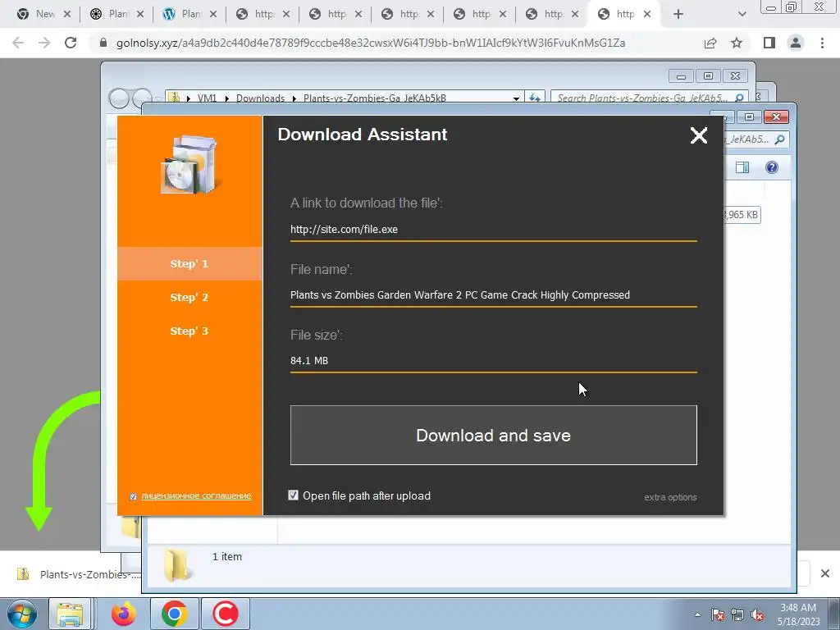The image size is (840, 630).
Task: Bookmark this page with star icon
Action: tap(737, 43)
